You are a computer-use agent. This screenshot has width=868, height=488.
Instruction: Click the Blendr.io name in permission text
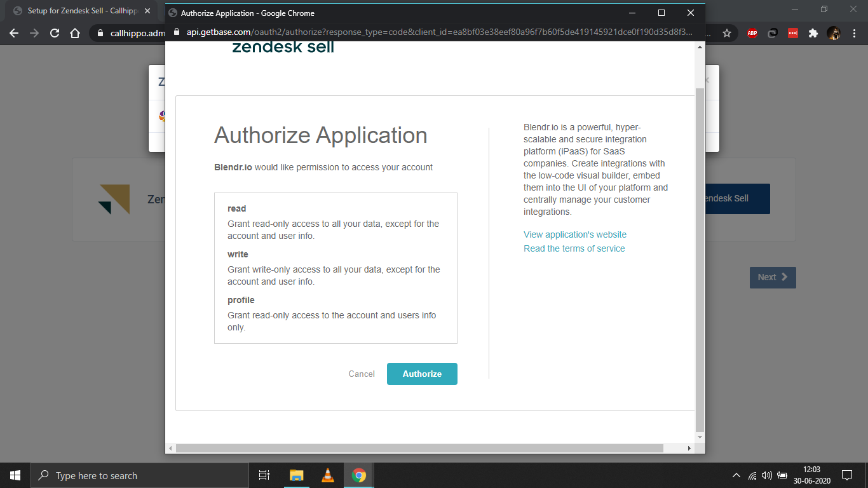point(233,168)
